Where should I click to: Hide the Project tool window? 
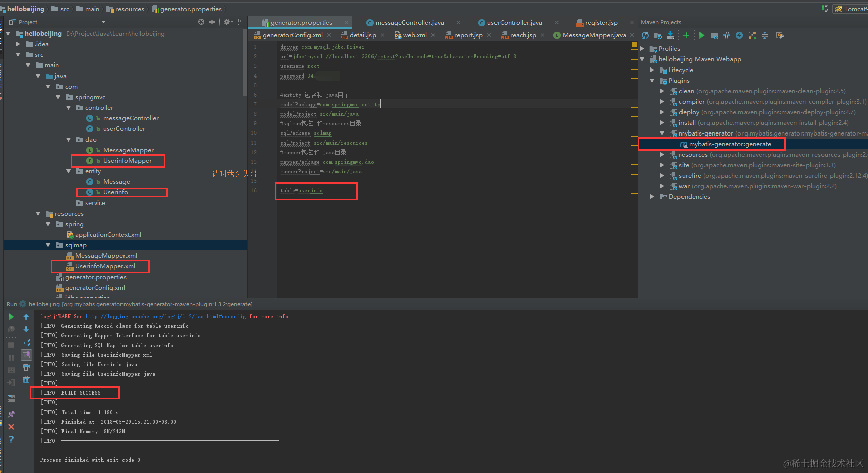click(241, 22)
